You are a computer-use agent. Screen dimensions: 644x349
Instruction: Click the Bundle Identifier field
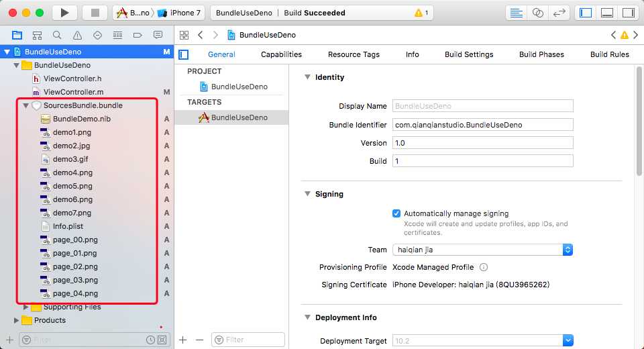[482, 125]
